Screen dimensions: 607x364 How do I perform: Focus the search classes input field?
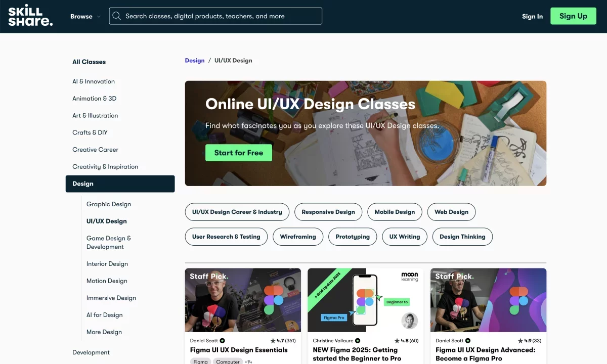[223, 16]
